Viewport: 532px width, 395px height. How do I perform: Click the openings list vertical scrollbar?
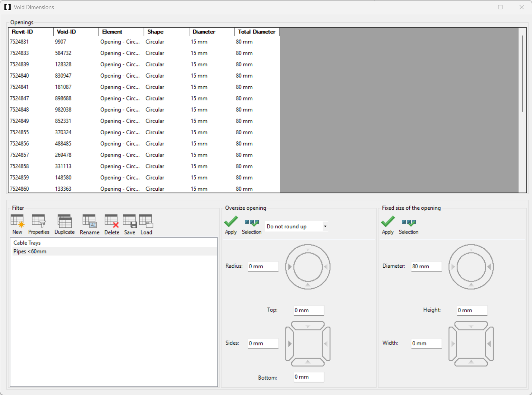[x=522, y=74]
